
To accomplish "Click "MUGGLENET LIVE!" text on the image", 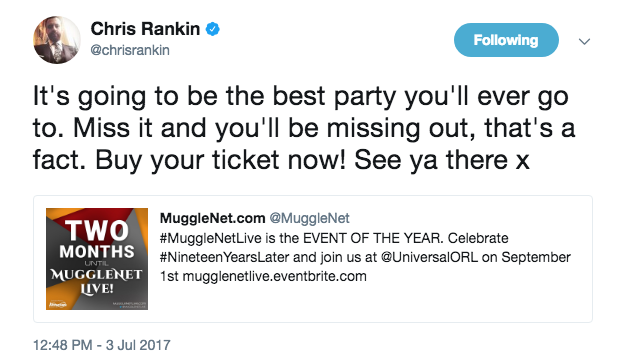I will pos(97,282).
